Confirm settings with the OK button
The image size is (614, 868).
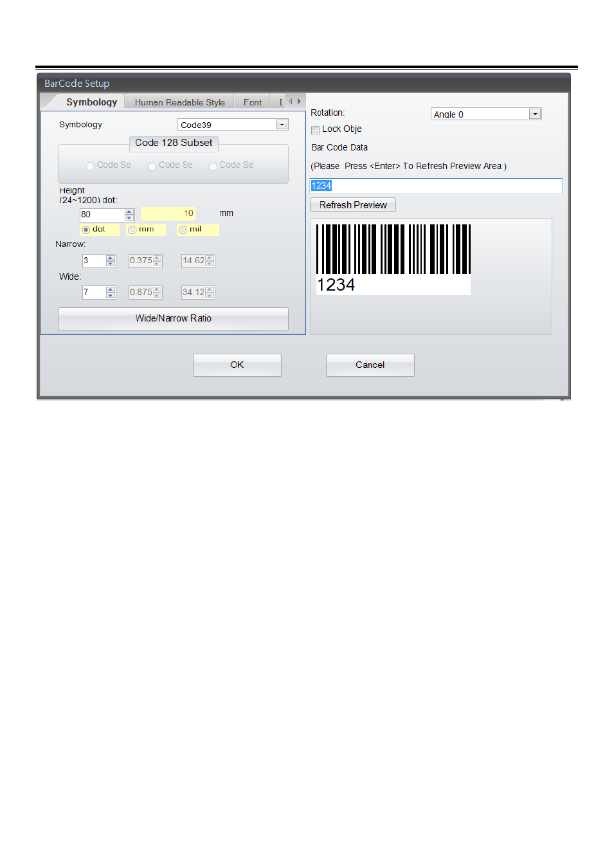(x=237, y=365)
